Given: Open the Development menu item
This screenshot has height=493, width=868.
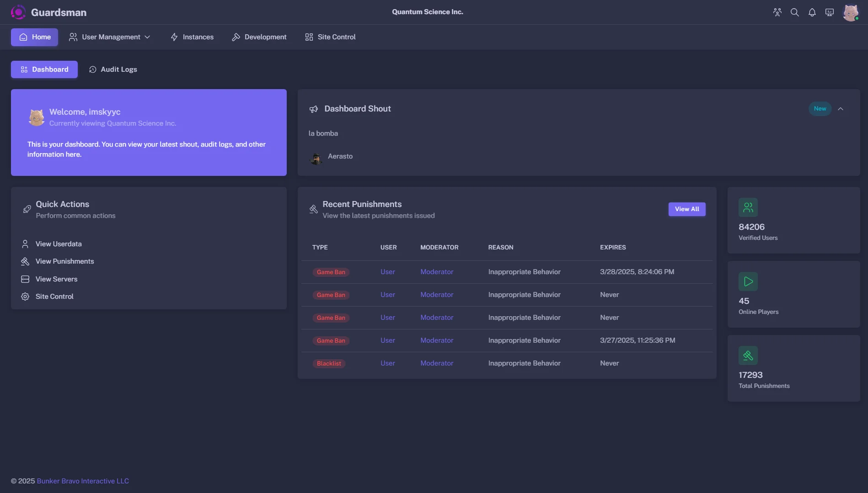Looking at the screenshot, I should 259,37.
